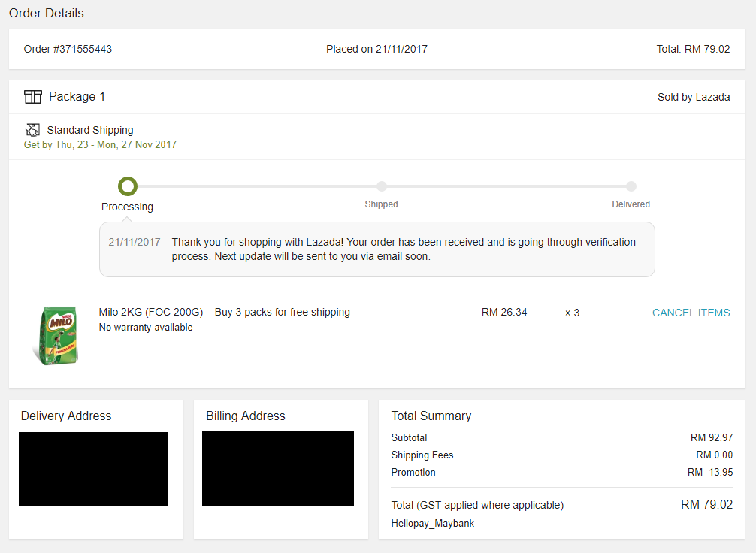
Task: Click the Get by delivery date estimate
Action: [x=100, y=144]
